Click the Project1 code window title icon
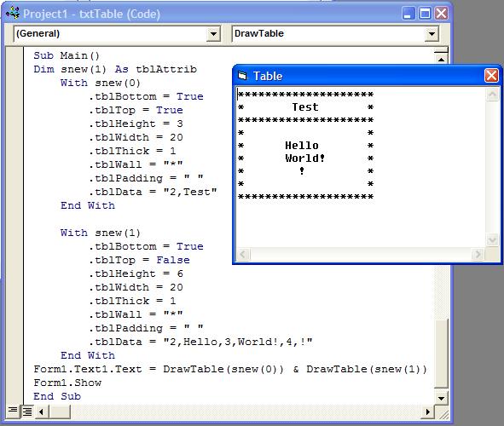Viewport: 504px width, 426px height. click(13, 13)
